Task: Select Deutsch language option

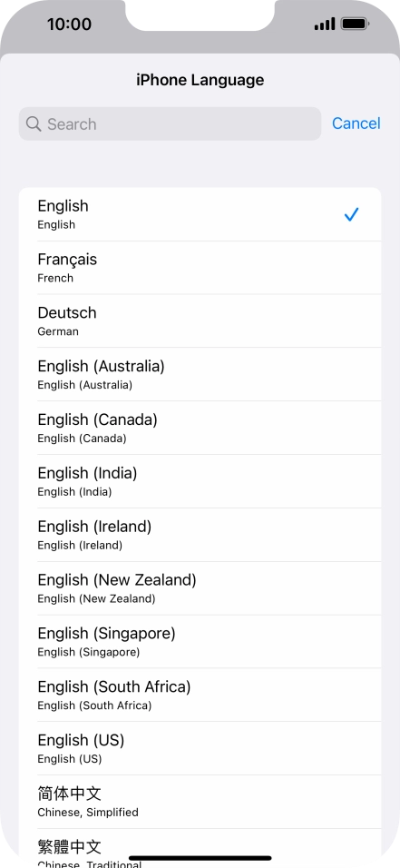Action: 200,321
